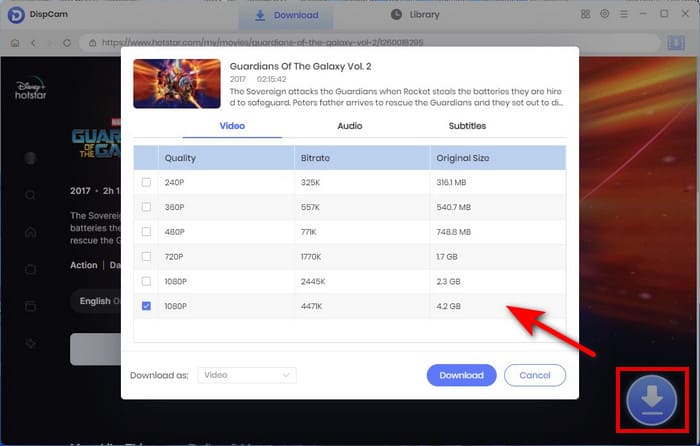Click the Cancel button
700x446 pixels.
[x=535, y=375]
